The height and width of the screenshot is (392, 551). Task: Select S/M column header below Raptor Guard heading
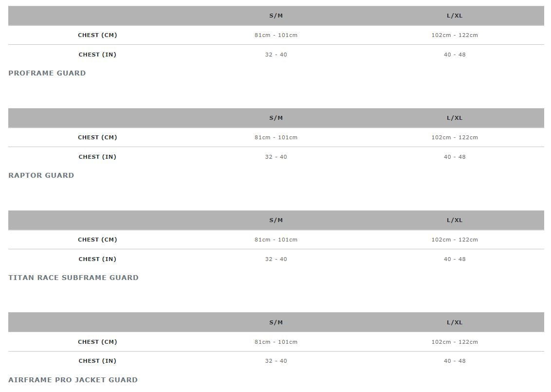click(276, 220)
